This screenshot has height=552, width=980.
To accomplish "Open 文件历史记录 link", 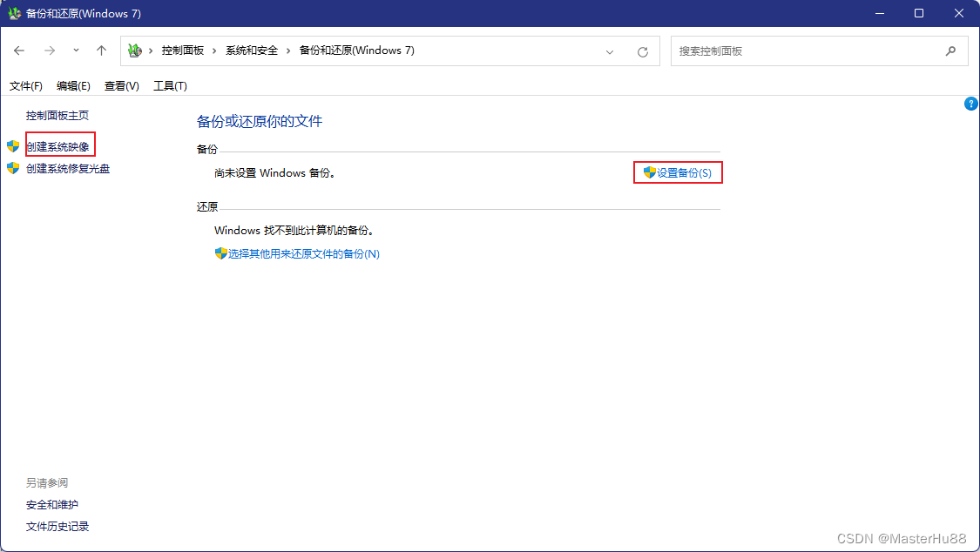I will (57, 527).
